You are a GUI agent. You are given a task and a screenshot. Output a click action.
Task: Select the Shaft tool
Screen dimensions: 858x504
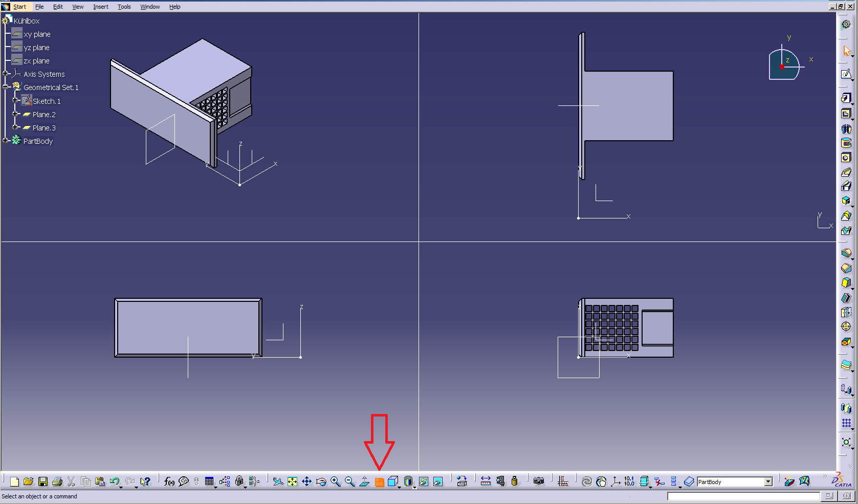(846, 129)
